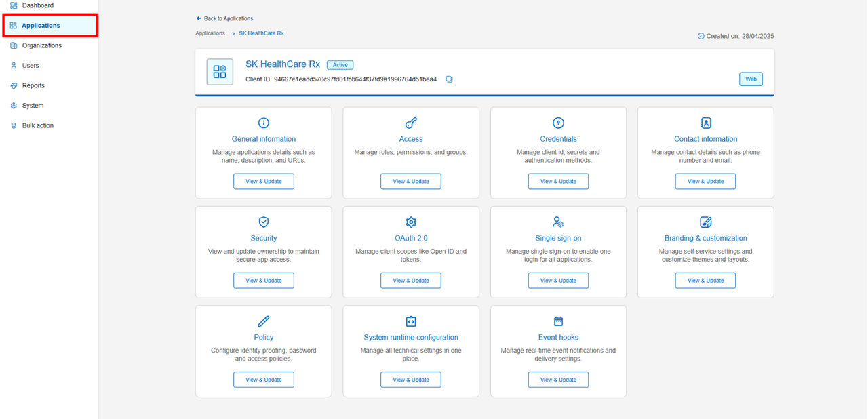The width and height of the screenshot is (868, 419).
Task: Click View & Update under System runtime configuration
Action: (x=411, y=380)
